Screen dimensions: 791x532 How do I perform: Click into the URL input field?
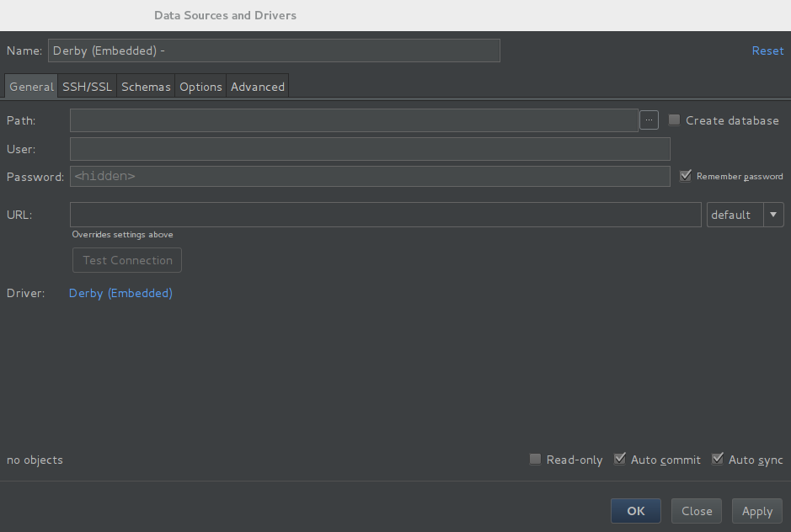click(386, 215)
